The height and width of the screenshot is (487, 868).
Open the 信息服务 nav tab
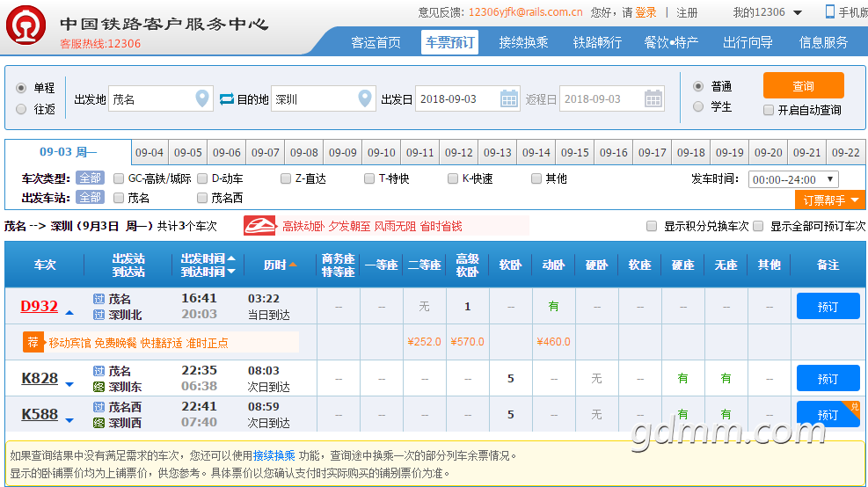tap(823, 42)
